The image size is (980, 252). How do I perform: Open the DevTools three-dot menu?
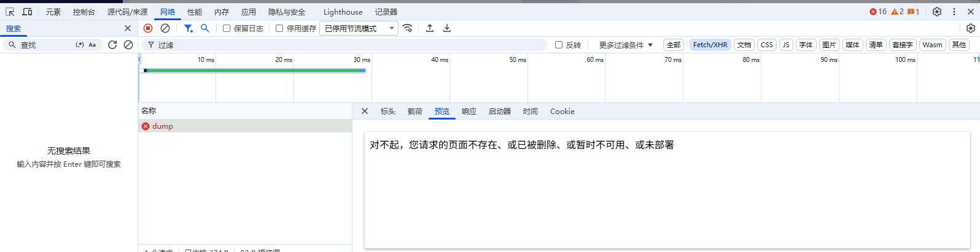coord(954,12)
